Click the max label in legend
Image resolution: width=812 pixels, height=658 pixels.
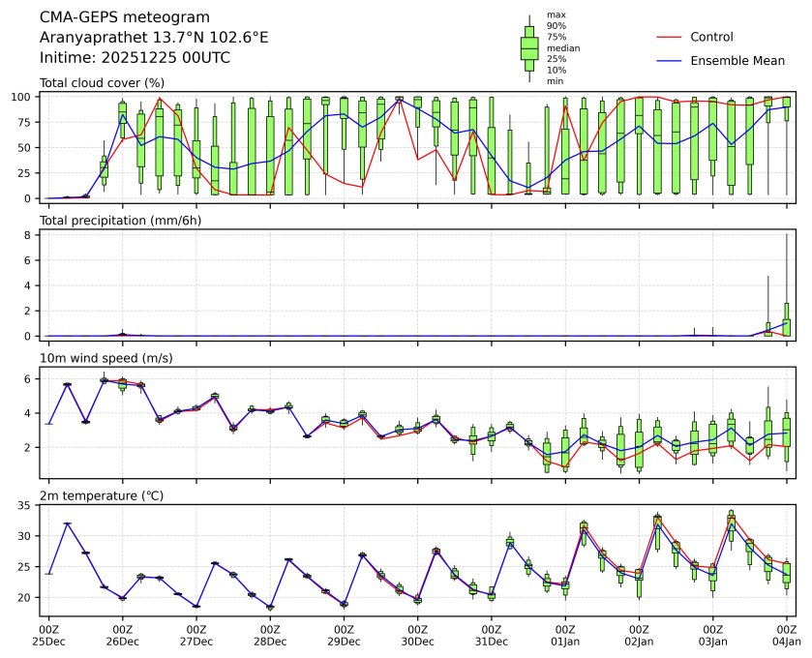point(555,15)
